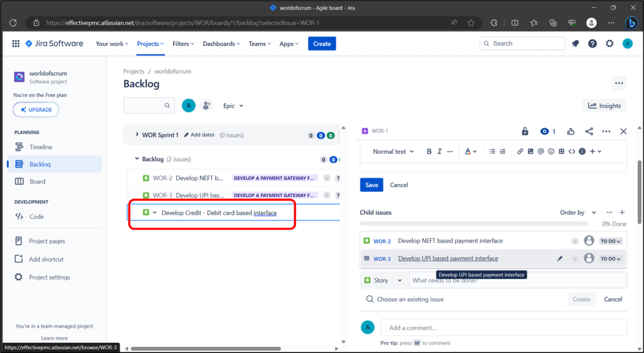Open the Teams menu

coord(260,43)
